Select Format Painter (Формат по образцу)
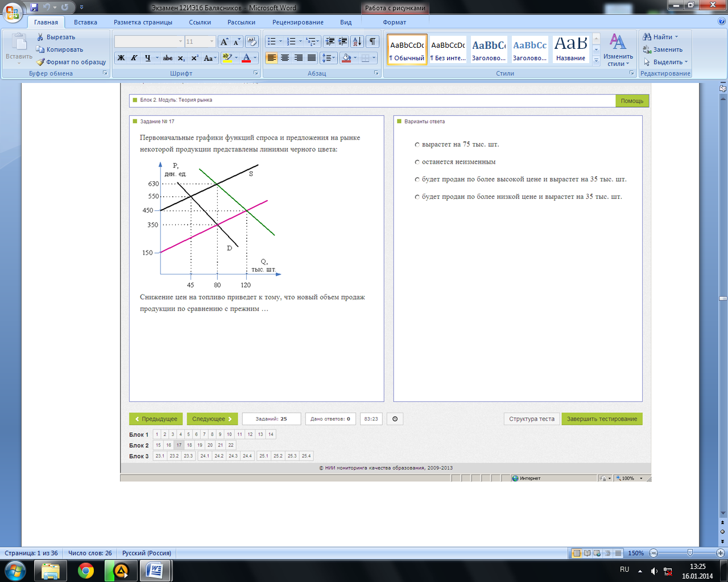This screenshot has width=728, height=582. 71,62
